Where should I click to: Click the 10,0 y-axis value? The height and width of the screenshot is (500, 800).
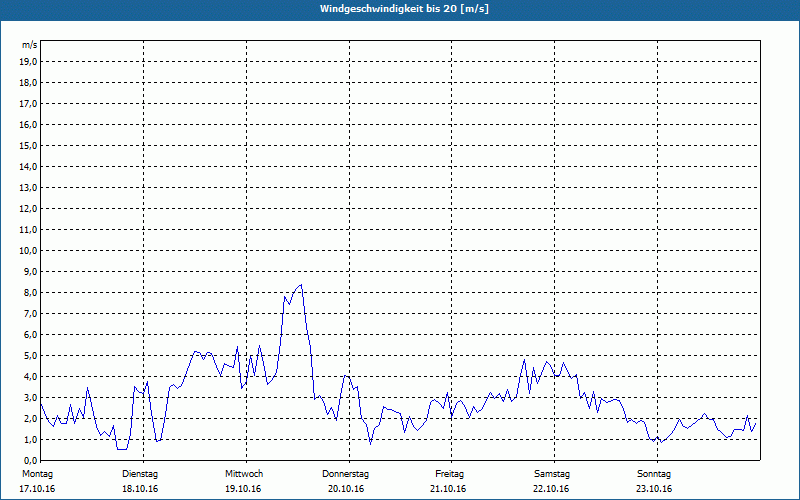tap(28, 251)
